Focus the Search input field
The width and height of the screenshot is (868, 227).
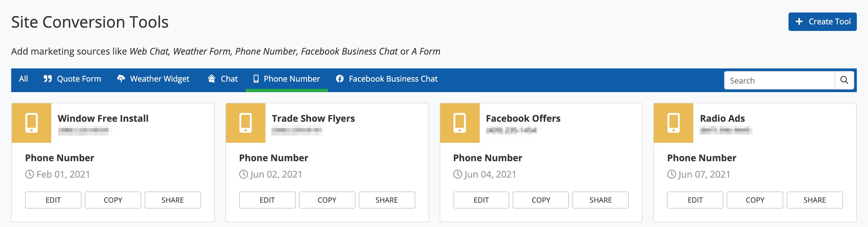[779, 81]
